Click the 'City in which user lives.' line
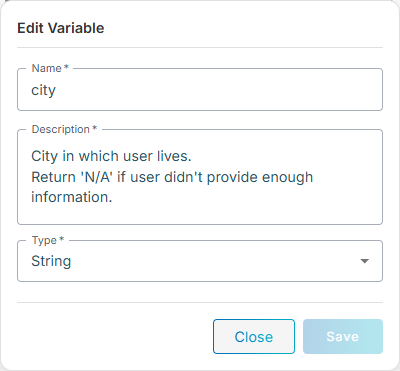 [x=111, y=156]
